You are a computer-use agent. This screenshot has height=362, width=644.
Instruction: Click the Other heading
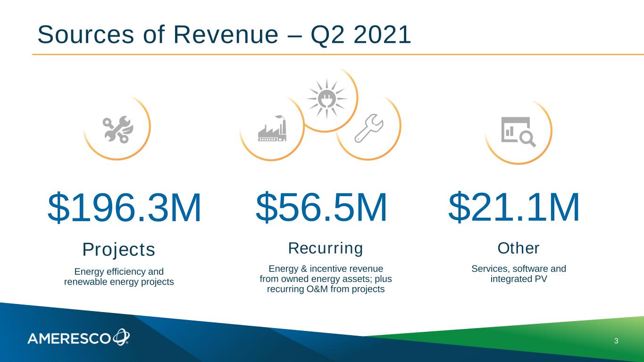coord(518,248)
